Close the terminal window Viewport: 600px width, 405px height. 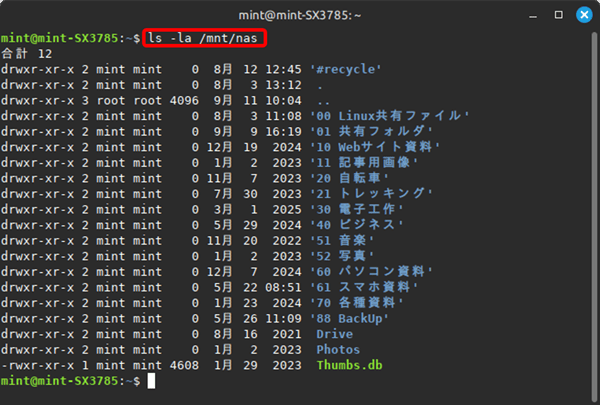click(583, 15)
